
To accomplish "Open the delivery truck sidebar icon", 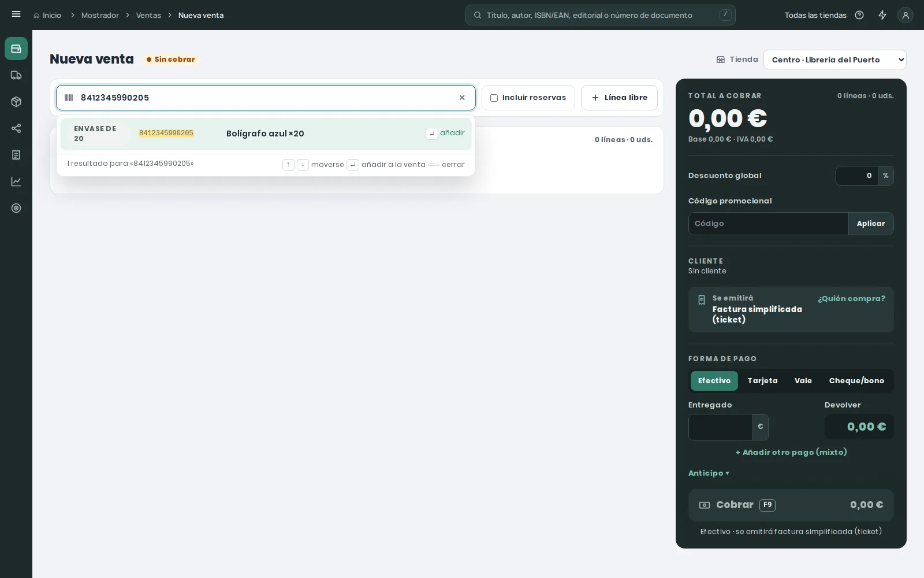I will point(16,75).
